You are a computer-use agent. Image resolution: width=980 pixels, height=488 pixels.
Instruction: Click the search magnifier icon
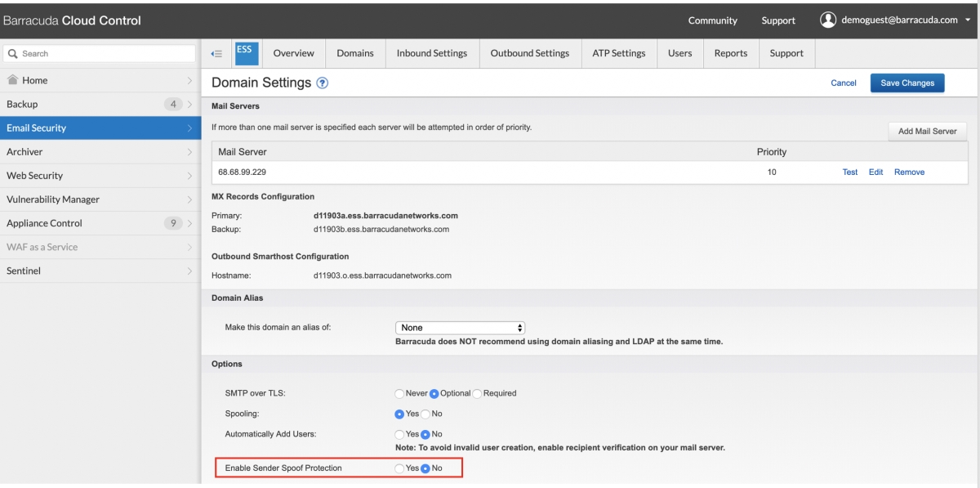[x=13, y=54]
